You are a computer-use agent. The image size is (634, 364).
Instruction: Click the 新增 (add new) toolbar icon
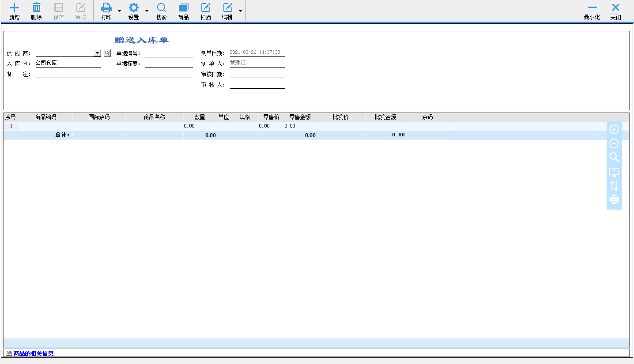(x=15, y=8)
